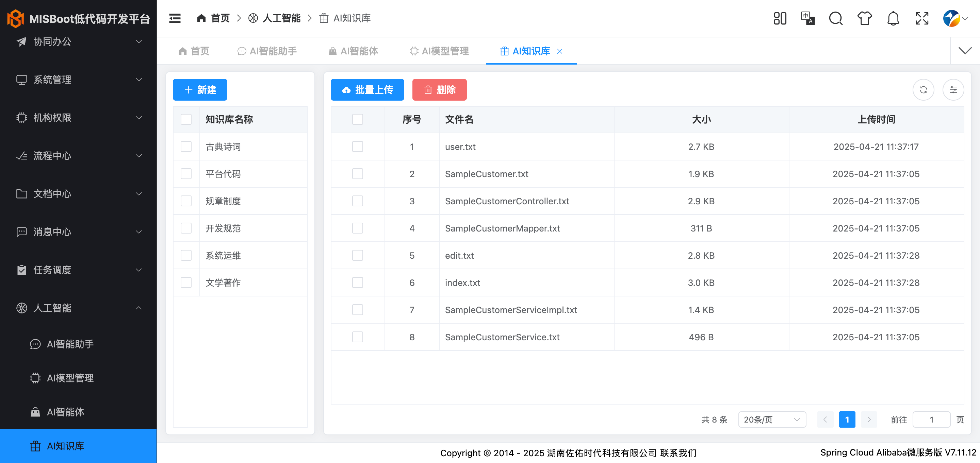Open notifications bell icon
Screen dimensions: 980x463
point(893,18)
